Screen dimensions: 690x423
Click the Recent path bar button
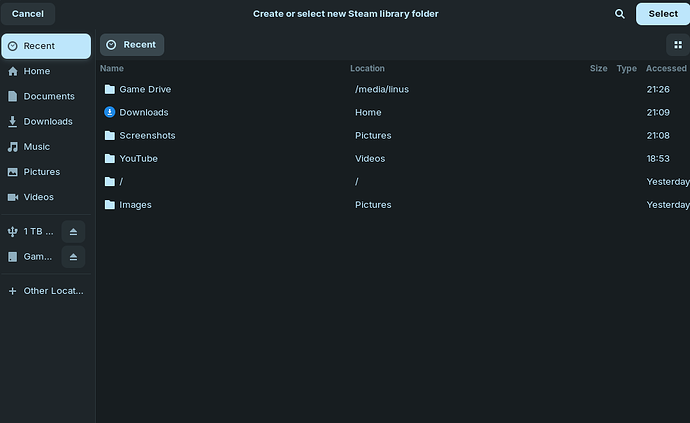pos(132,45)
